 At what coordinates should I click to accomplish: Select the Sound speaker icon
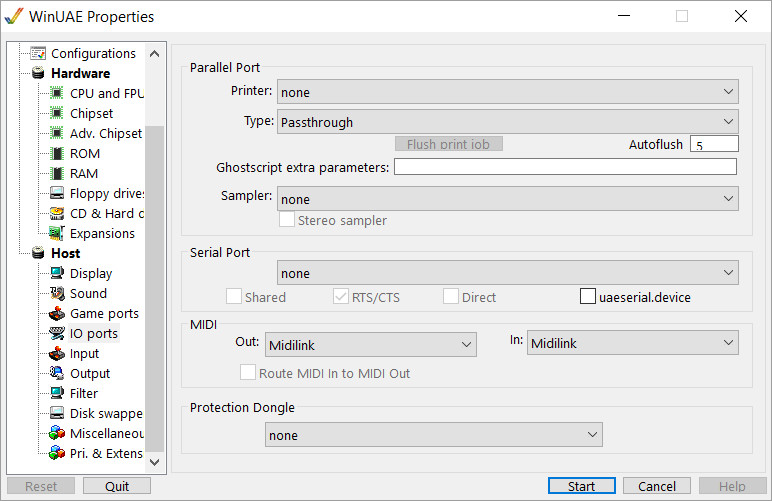point(57,293)
